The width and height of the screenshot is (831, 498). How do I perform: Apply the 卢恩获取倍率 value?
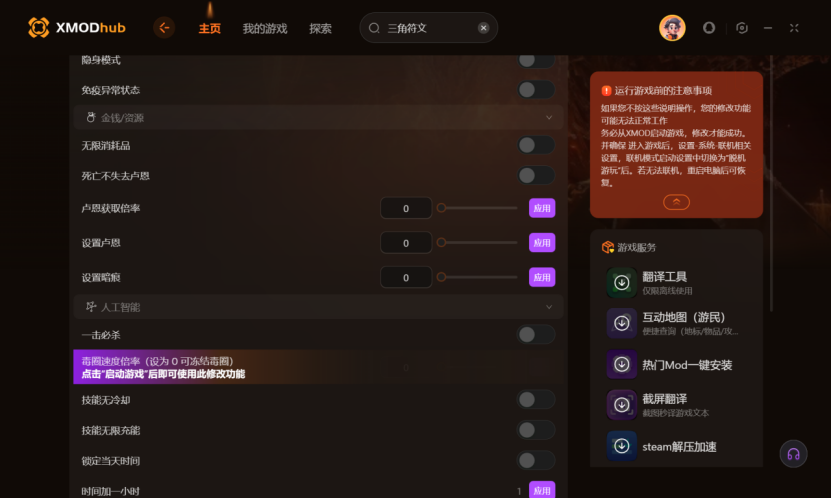click(542, 208)
